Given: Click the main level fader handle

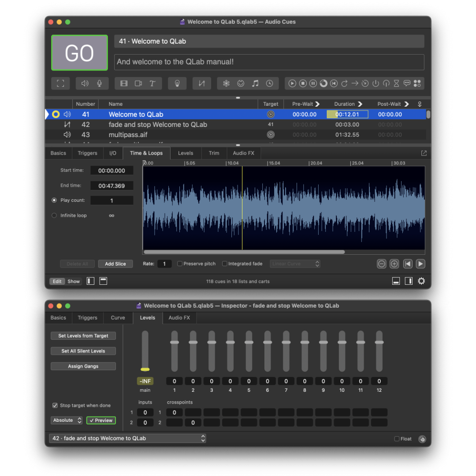Looking at the screenshot, I should click(145, 369).
